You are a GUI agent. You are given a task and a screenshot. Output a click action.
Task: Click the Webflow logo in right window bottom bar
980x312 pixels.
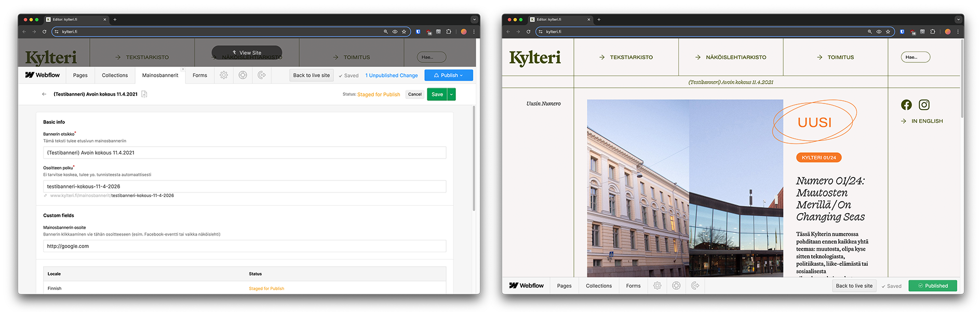pyautogui.click(x=527, y=285)
